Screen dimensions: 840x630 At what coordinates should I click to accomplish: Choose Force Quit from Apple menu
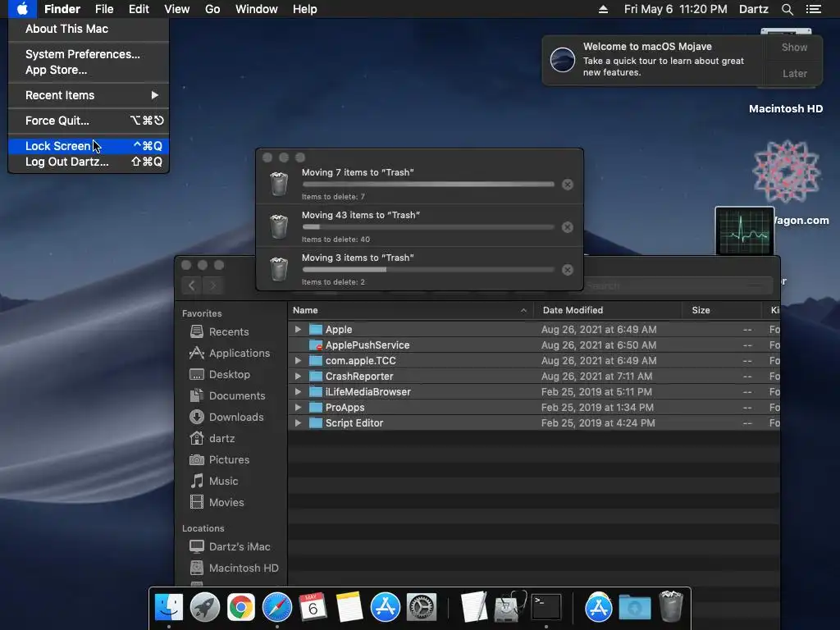89,121
